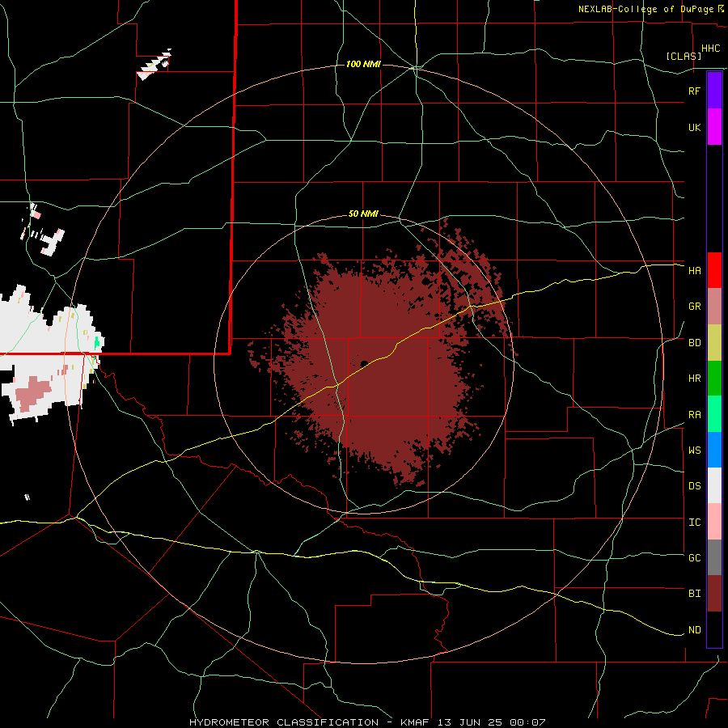Click the DS legend label

tap(694, 486)
